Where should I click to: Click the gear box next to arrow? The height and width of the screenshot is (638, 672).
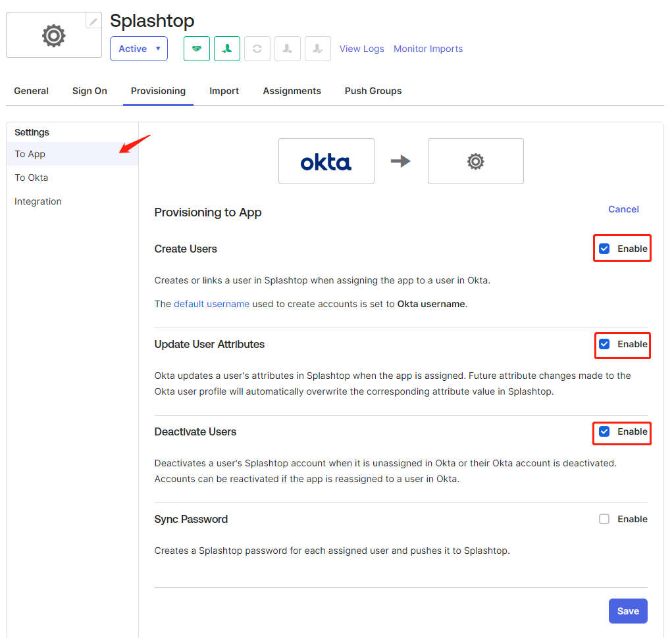point(476,161)
